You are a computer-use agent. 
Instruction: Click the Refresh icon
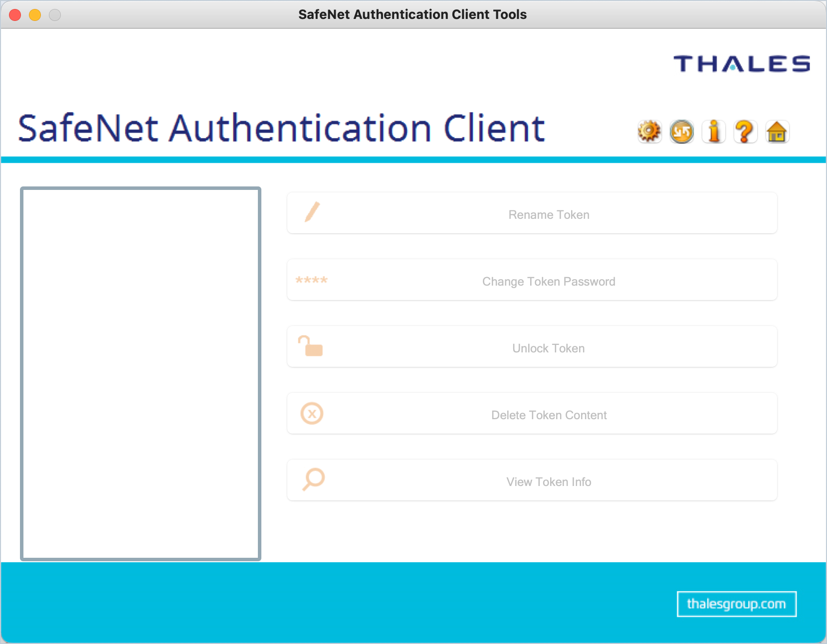(x=681, y=132)
